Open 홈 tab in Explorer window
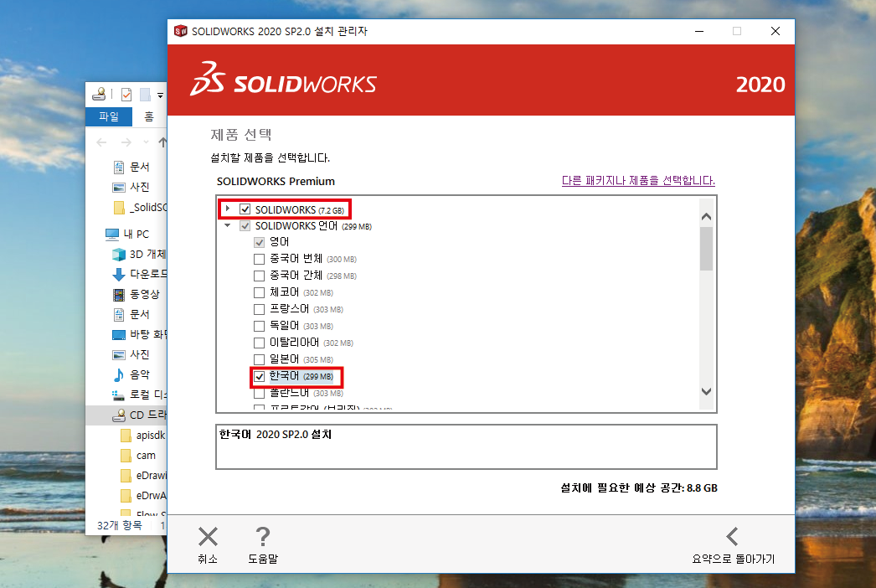The height and width of the screenshot is (588, 876). tap(148, 116)
